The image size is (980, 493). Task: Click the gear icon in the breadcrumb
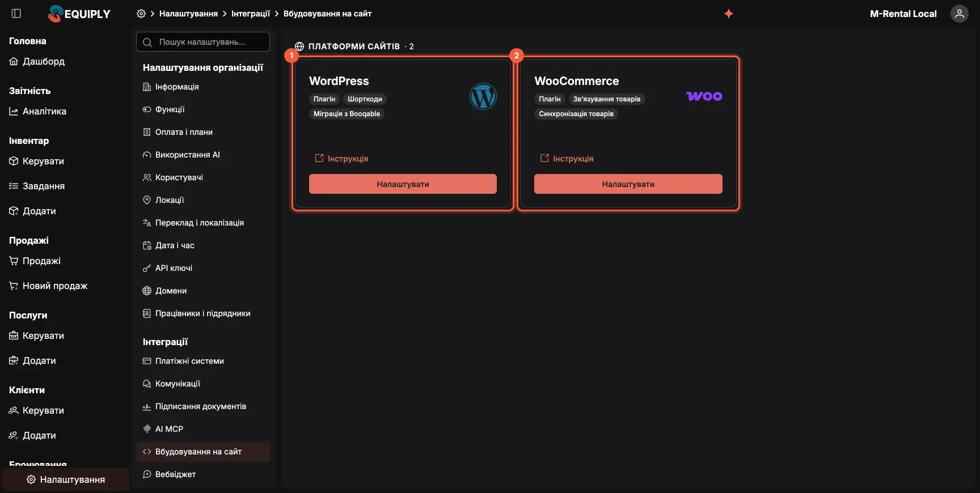point(141,14)
